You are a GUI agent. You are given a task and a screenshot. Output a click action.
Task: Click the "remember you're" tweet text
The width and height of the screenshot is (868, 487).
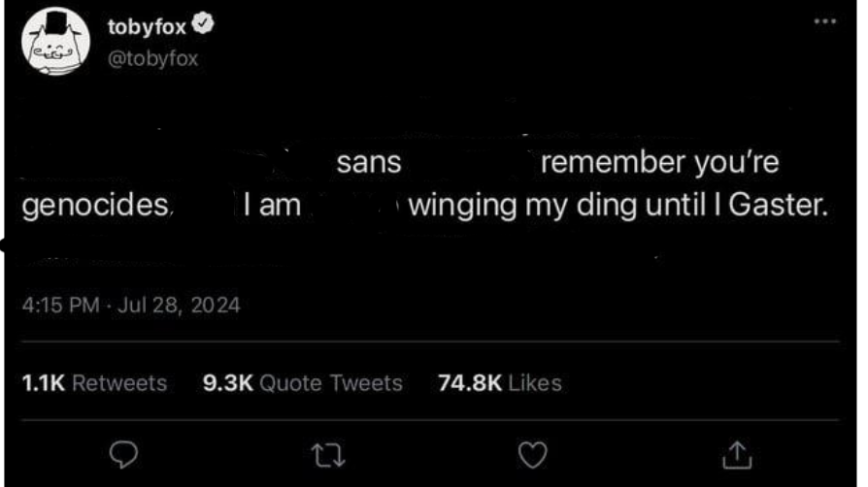(x=659, y=163)
